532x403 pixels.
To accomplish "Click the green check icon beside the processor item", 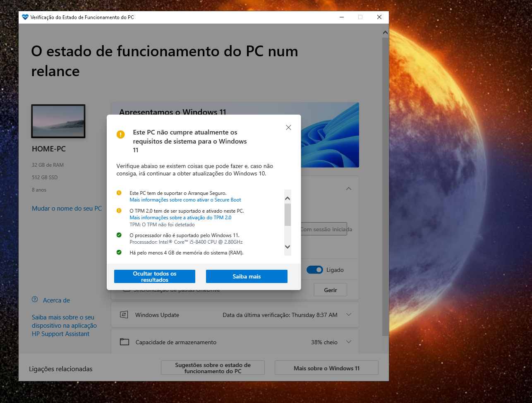I will pyautogui.click(x=120, y=235).
